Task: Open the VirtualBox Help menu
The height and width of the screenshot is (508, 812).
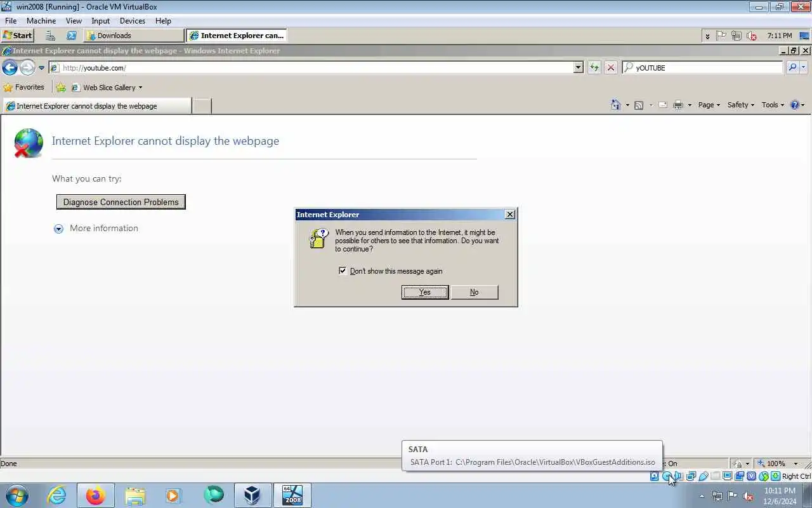Action: [x=163, y=21]
